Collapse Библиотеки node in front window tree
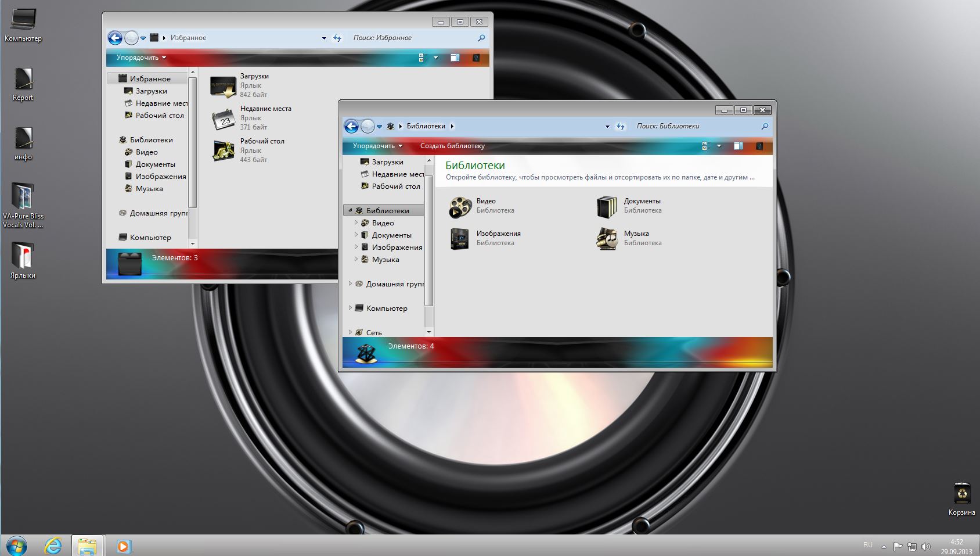This screenshot has width=980, height=556. click(350, 210)
